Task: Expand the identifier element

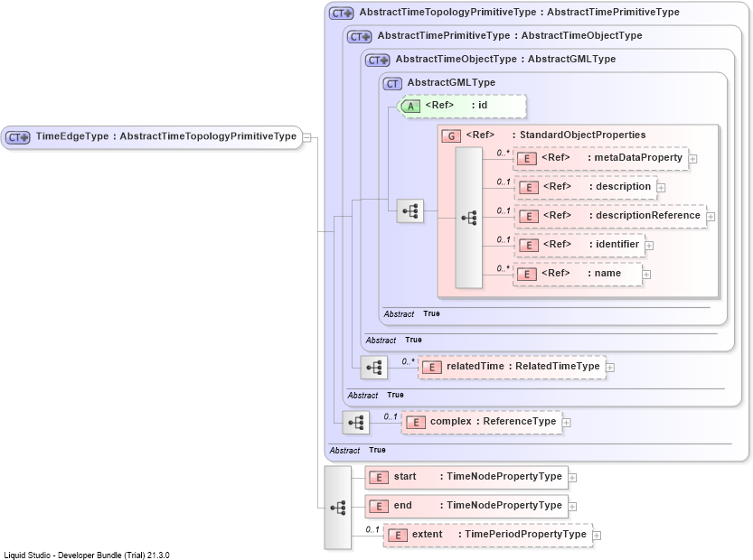Action: [649, 246]
